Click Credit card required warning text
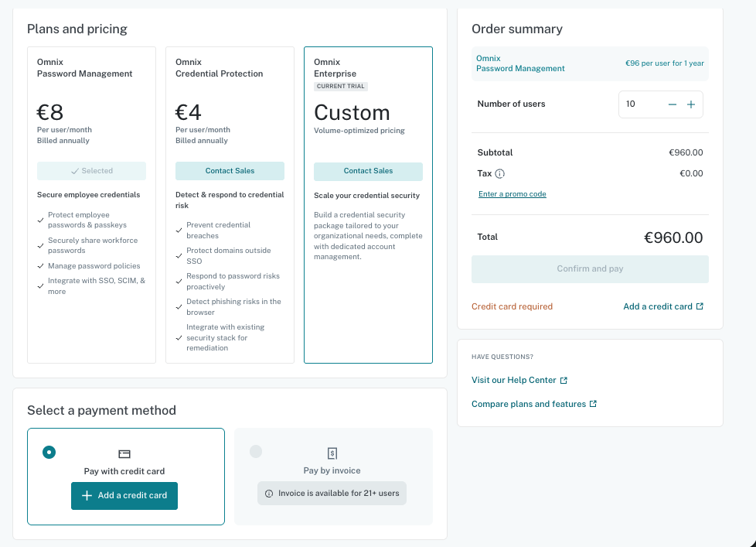The width and height of the screenshot is (756, 547). point(512,306)
